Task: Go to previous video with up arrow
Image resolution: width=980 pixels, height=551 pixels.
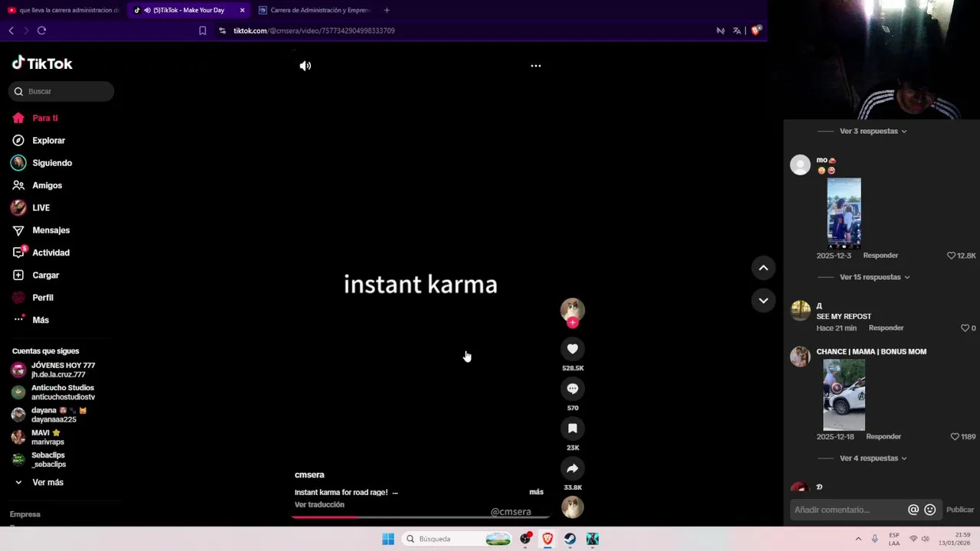Action: 763,268
